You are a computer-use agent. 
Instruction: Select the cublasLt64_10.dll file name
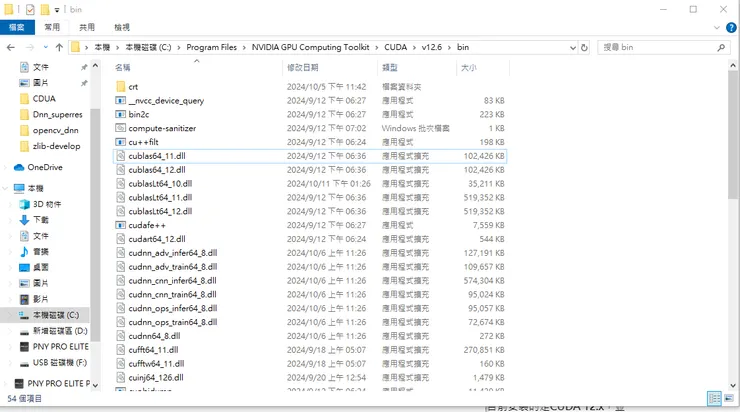tap(160, 184)
